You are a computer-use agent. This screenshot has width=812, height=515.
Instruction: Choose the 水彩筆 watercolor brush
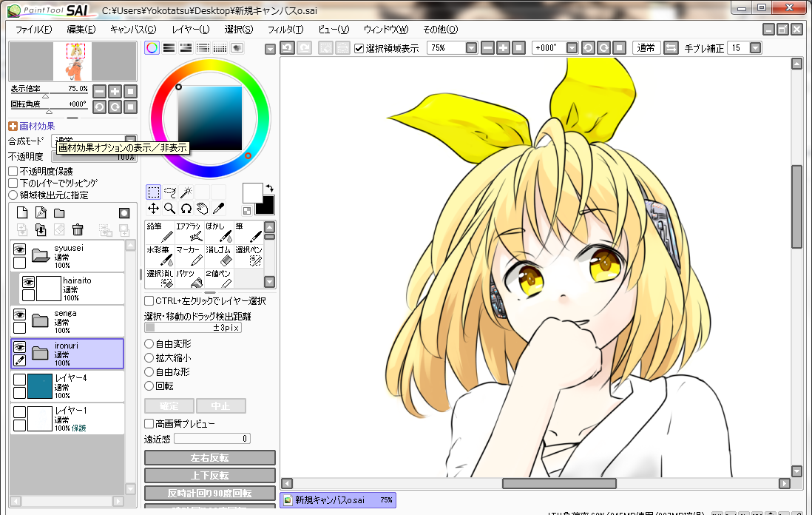[x=160, y=256]
